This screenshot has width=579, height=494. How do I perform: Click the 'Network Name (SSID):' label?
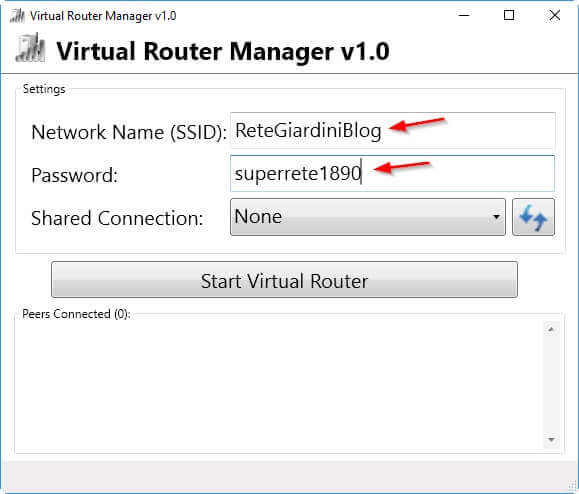[x=129, y=132]
